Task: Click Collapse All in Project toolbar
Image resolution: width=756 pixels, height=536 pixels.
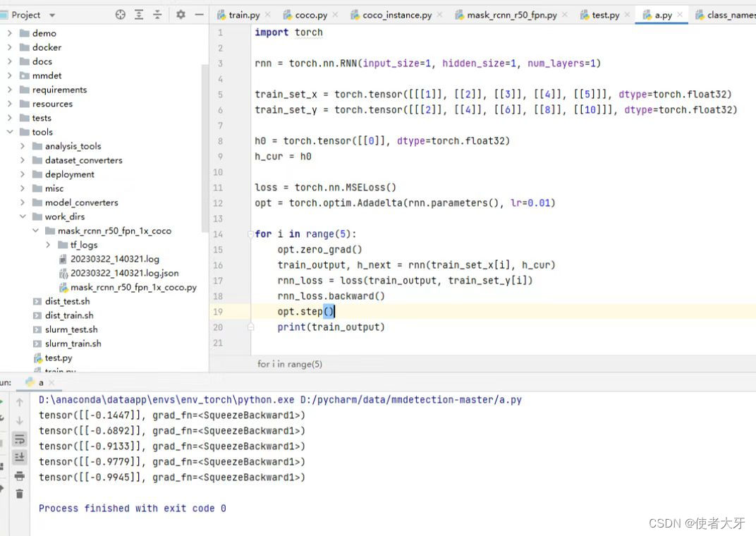Action: (x=157, y=15)
